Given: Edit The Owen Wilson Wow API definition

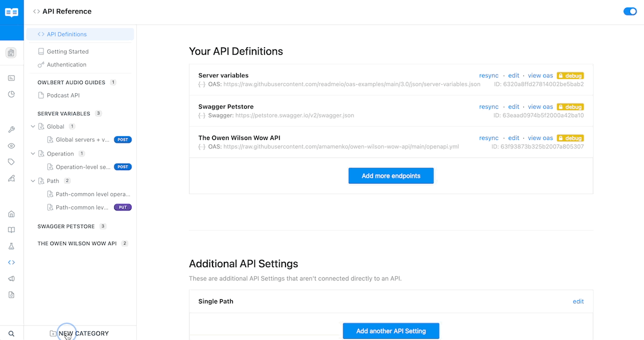Looking at the screenshot, I should (514, 138).
